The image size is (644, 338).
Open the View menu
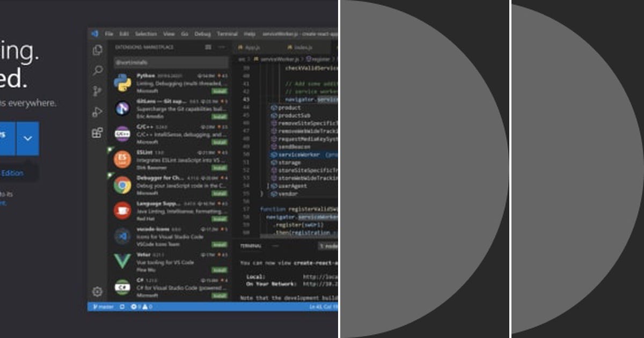[x=169, y=34]
